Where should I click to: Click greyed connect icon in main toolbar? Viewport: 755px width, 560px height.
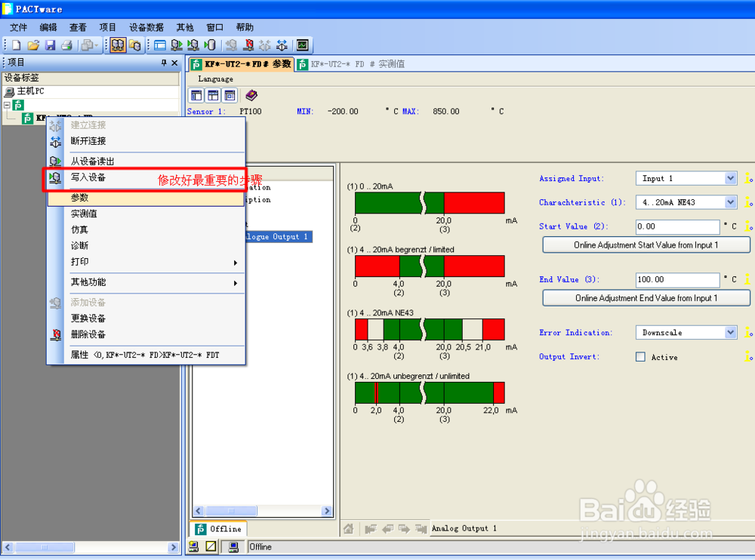[x=265, y=45]
